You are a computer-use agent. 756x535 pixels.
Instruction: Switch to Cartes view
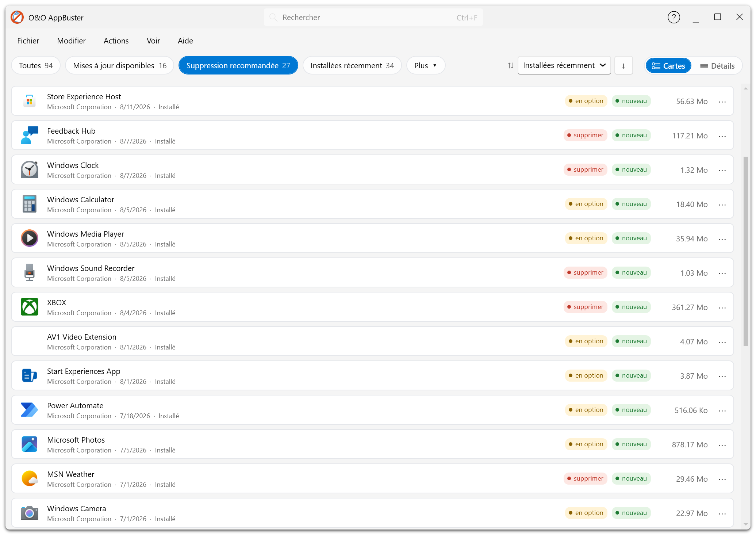click(x=668, y=66)
